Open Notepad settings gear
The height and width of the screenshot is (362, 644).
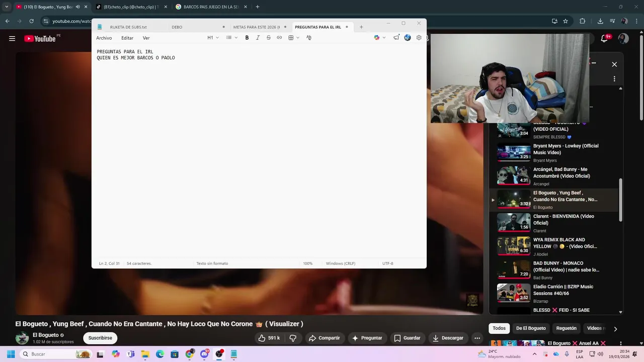[419, 38]
